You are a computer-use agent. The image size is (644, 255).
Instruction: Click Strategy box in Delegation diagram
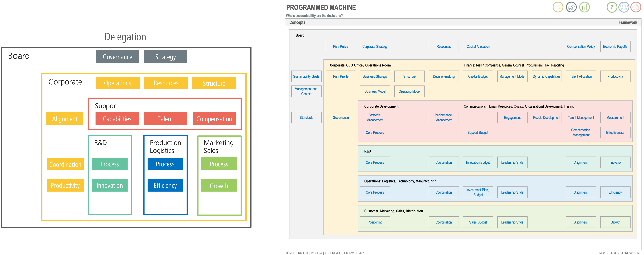165,57
